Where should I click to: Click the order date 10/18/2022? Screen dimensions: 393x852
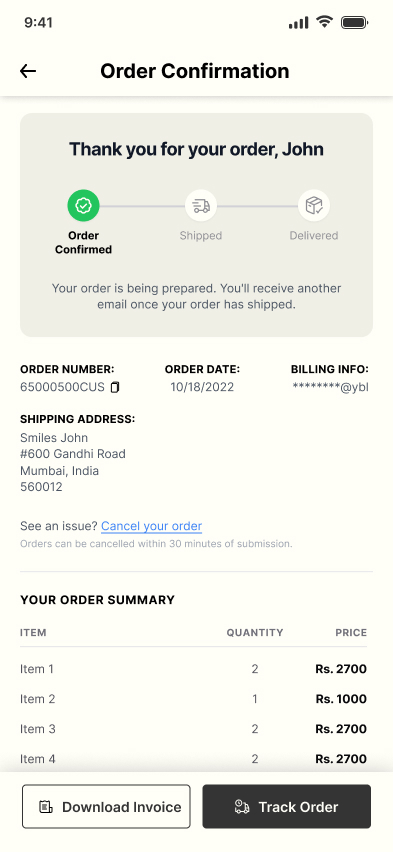tap(202, 387)
